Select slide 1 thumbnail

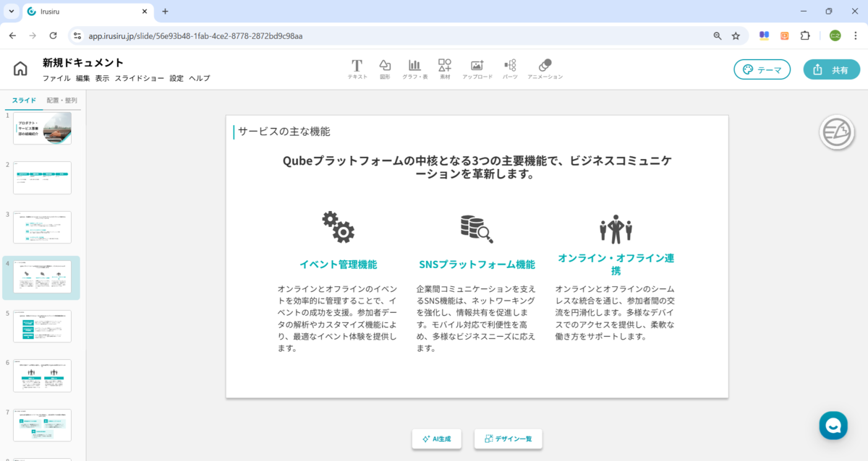(x=43, y=128)
